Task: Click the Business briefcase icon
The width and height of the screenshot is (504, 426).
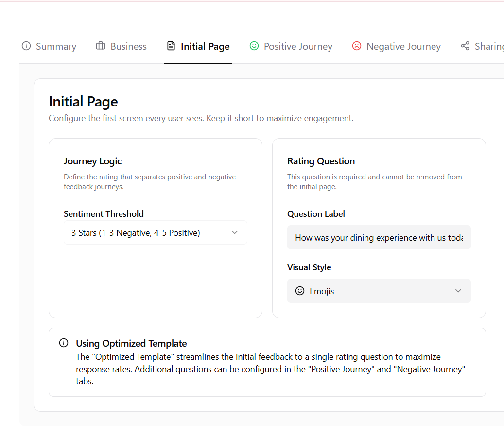Action: (100, 46)
